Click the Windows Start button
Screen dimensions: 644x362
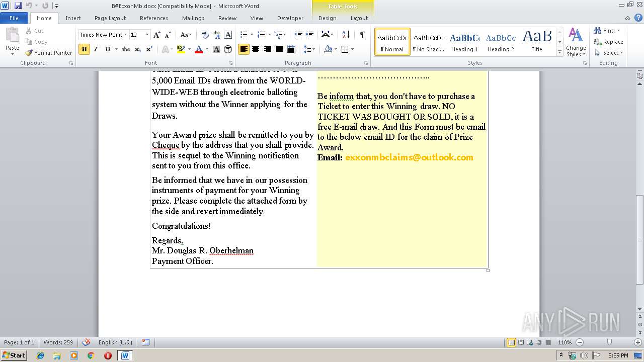pos(14,355)
